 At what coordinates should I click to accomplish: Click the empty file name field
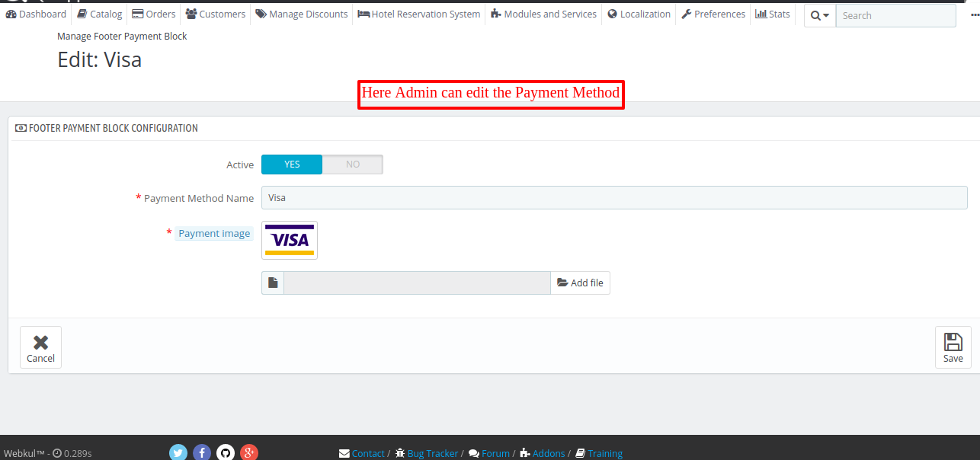point(417,283)
